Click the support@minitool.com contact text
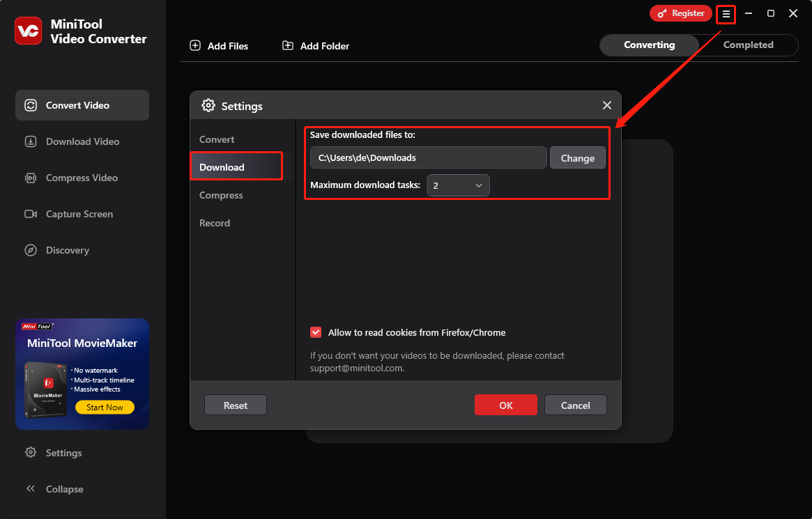Screen dimensions: 812x519 coord(355,368)
